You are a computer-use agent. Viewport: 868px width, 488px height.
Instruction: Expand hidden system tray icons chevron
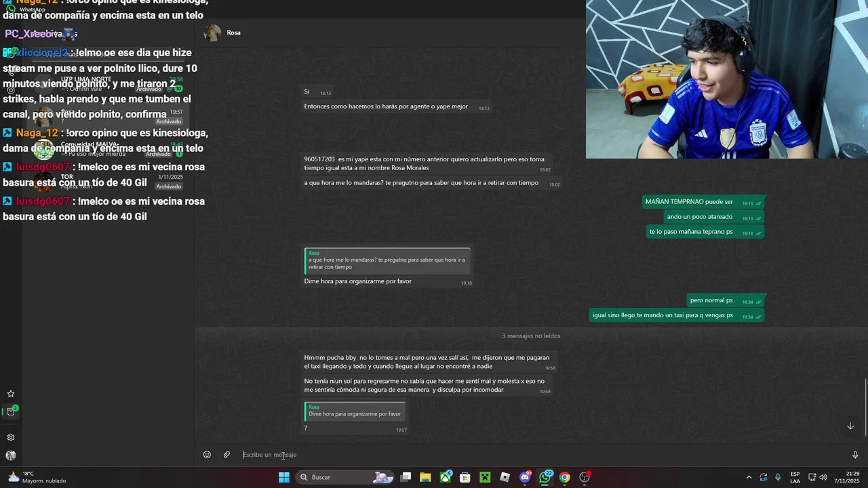tap(749, 477)
